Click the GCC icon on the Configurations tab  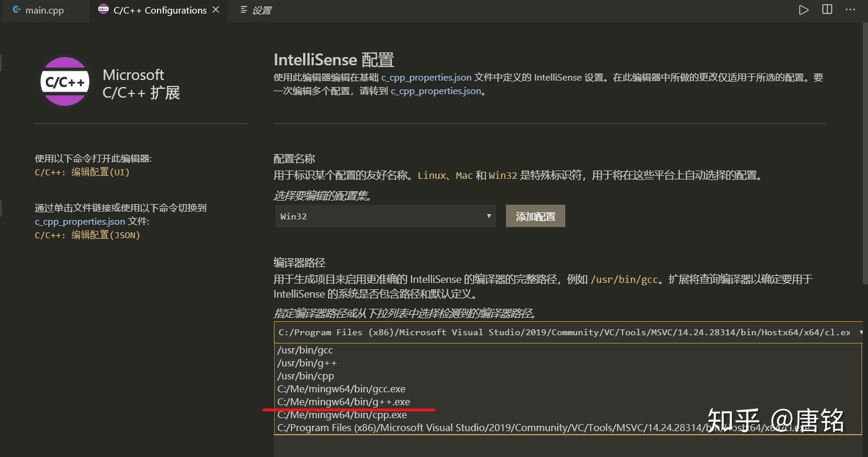pos(103,9)
